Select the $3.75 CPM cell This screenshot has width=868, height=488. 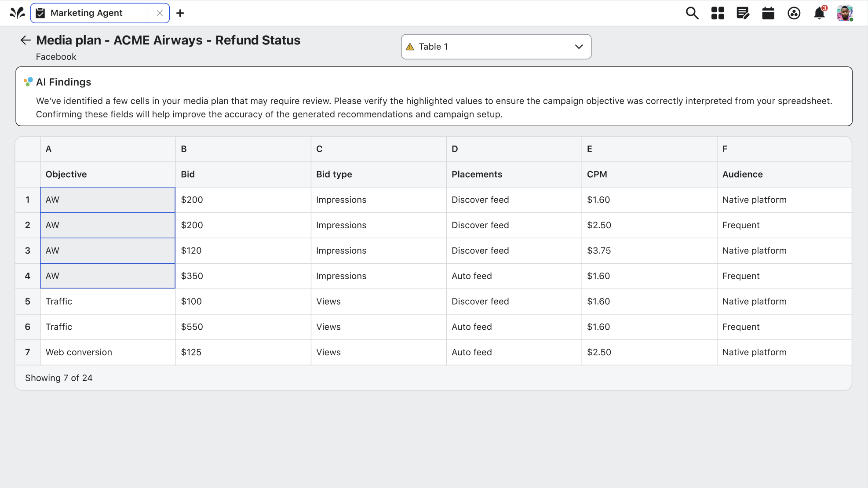[x=649, y=251]
